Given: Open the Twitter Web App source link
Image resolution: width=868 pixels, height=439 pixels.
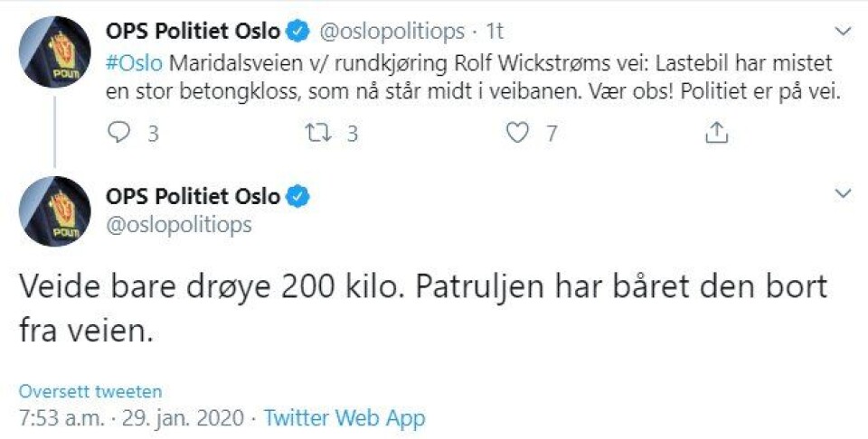Looking at the screenshot, I should 344,418.
